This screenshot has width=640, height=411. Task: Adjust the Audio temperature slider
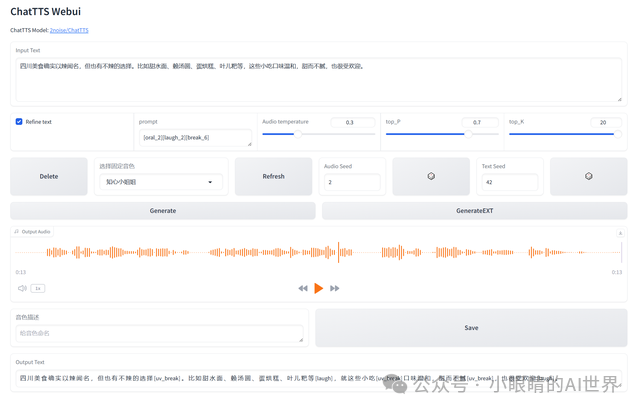(x=318, y=134)
